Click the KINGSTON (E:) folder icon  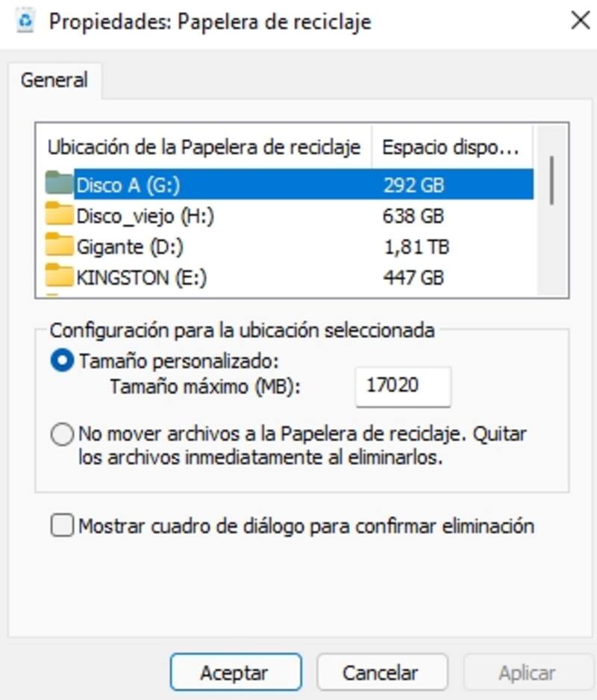[x=59, y=278]
